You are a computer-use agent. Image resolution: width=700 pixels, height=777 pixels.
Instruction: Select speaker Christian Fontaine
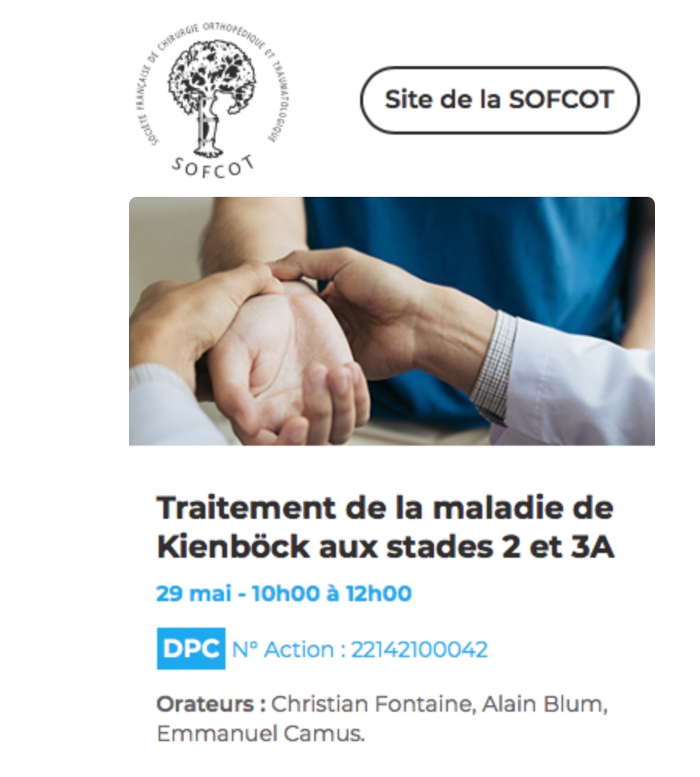pos(373,704)
